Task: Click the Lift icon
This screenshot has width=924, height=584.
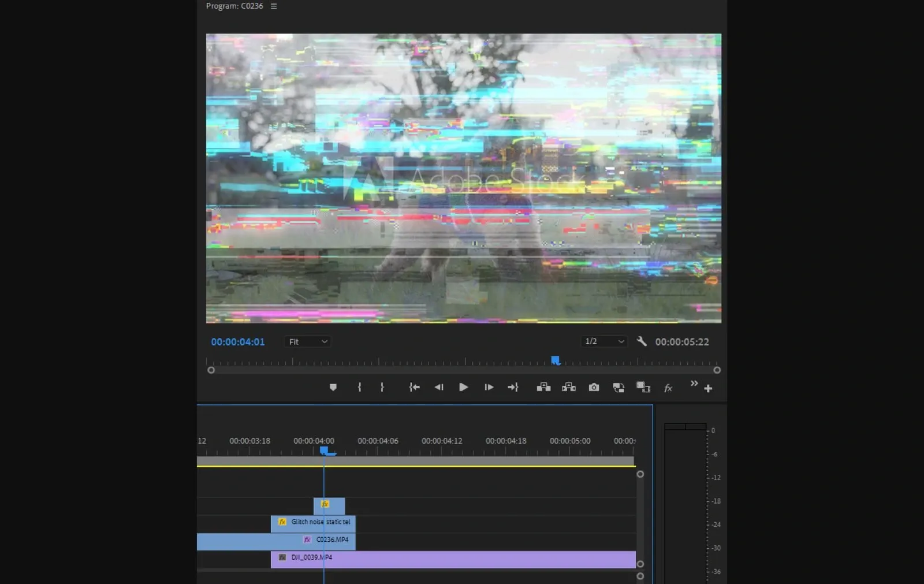Action: point(545,387)
